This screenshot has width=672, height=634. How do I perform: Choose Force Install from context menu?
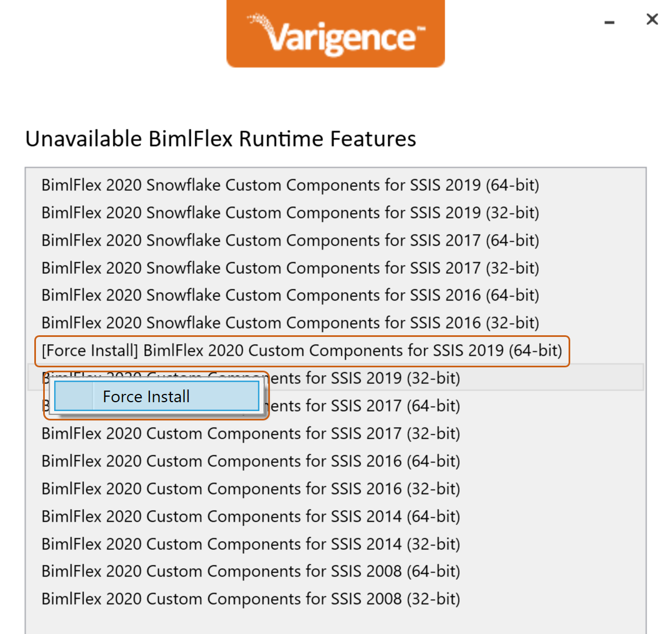click(157, 396)
